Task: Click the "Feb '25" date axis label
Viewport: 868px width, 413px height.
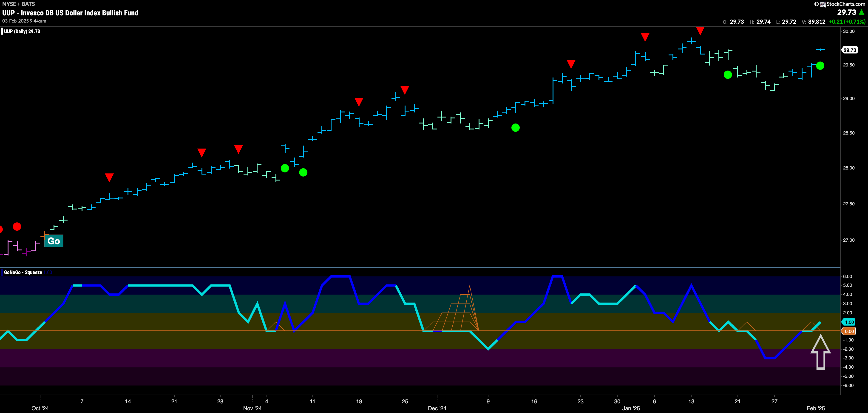Action: point(816,408)
